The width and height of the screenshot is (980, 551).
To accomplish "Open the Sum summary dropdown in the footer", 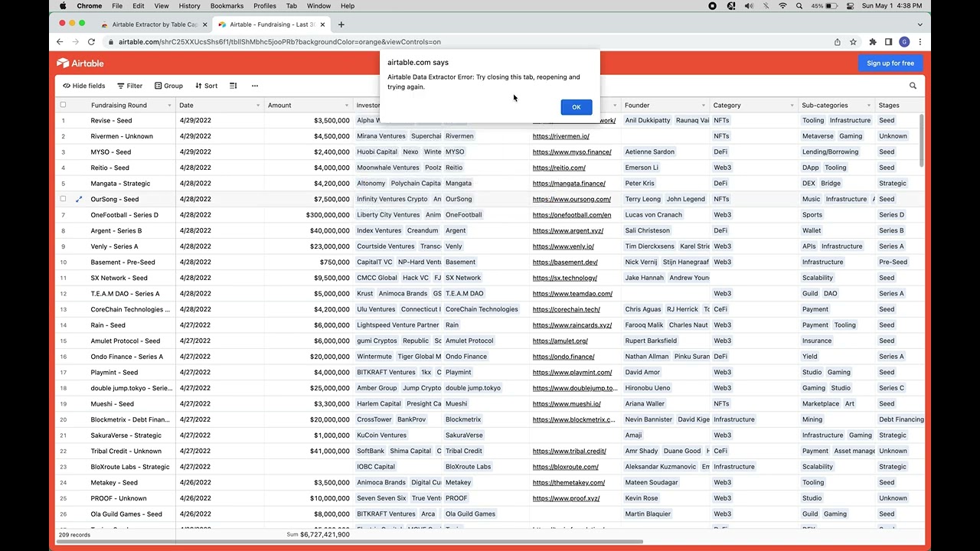I will pyautogui.click(x=318, y=535).
